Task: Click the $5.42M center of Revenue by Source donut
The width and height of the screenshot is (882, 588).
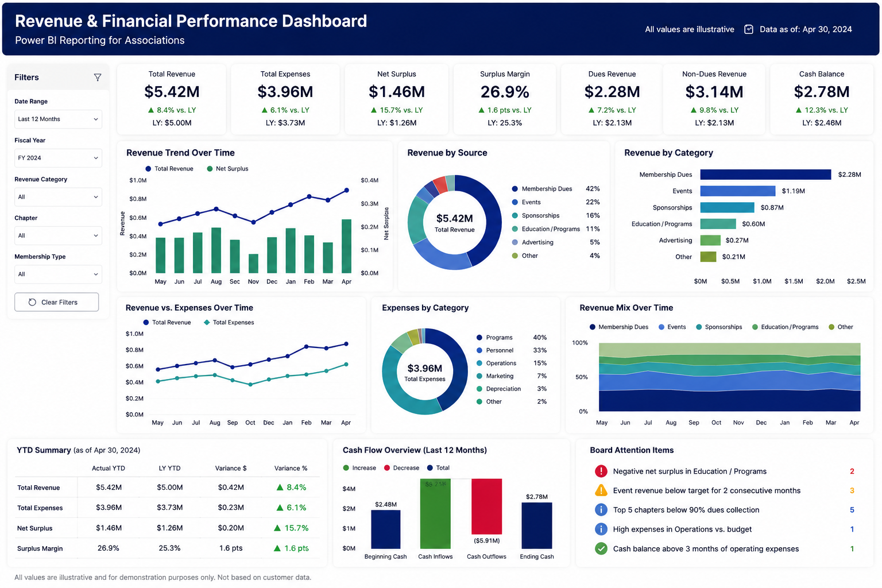Action: (455, 218)
